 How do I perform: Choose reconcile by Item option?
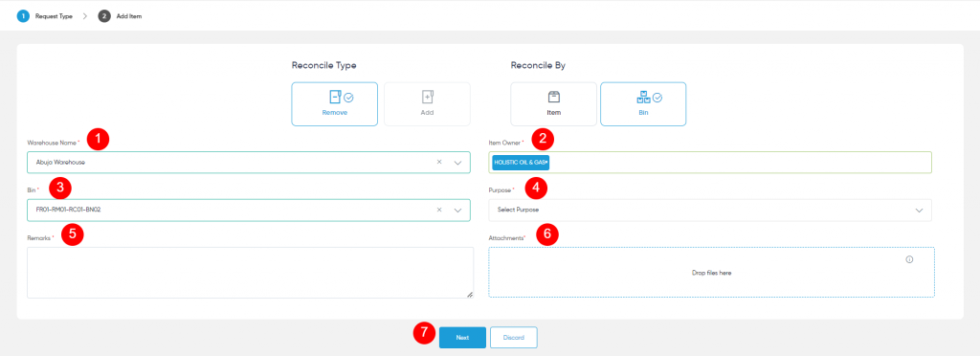[x=554, y=103]
